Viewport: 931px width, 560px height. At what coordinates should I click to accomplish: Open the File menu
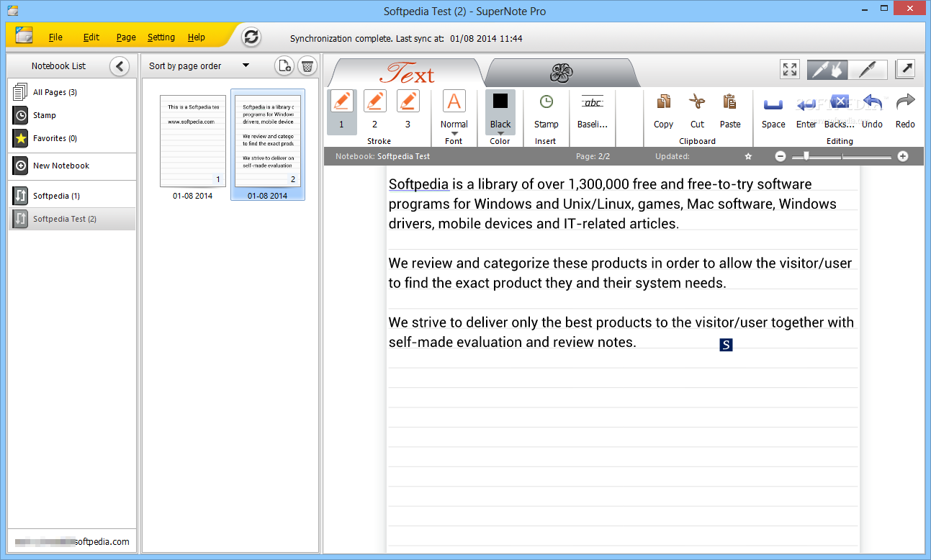(55, 37)
